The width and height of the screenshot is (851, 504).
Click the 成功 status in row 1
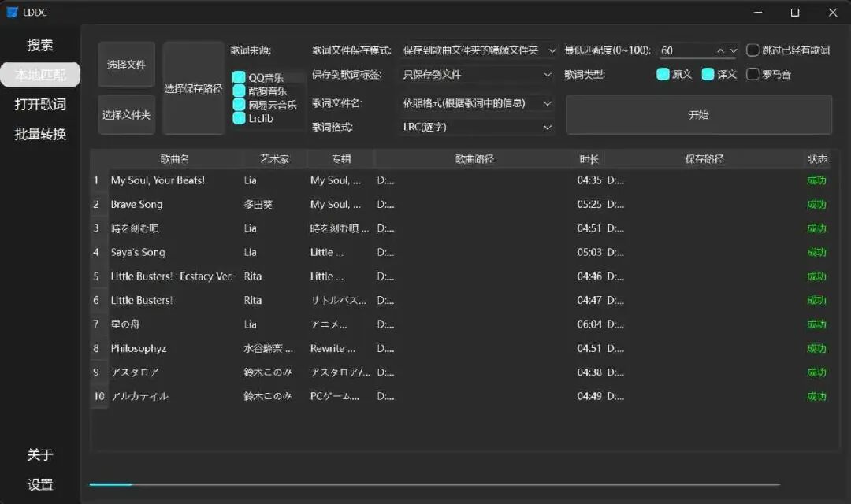[817, 180]
